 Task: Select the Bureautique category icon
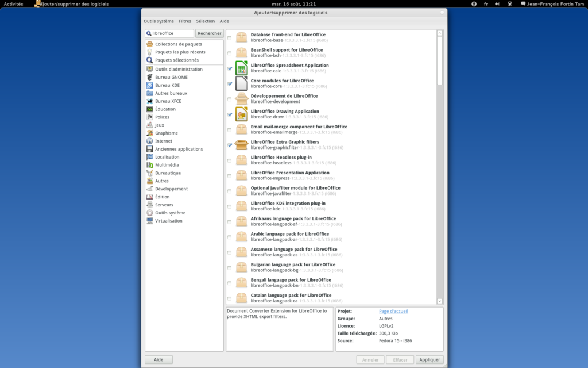pyautogui.click(x=150, y=172)
